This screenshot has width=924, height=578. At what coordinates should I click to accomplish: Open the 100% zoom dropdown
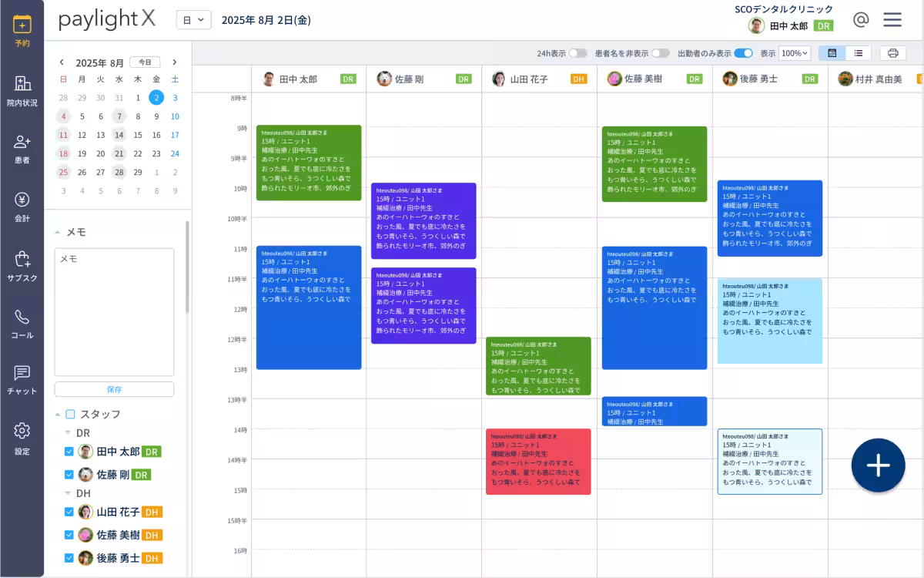point(794,53)
